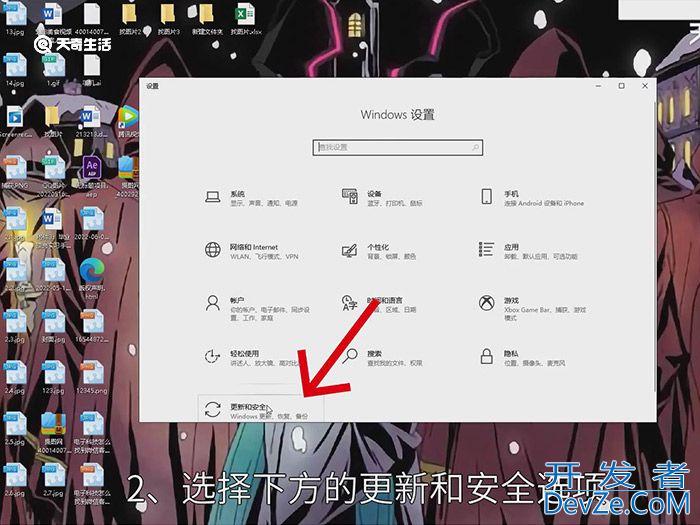This screenshot has width=700, height=525.
Task: Open the 游戏 (Gaming) Xbox settings category
Action: tap(532, 308)
